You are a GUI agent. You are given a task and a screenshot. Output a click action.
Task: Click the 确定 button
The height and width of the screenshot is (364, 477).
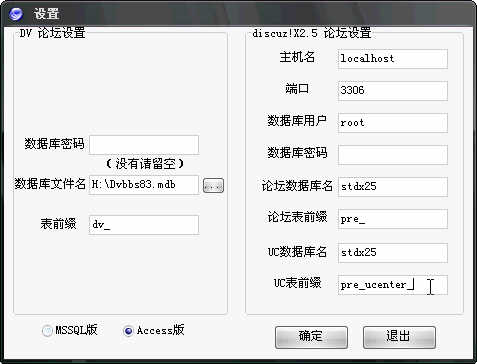pos(311,337)
